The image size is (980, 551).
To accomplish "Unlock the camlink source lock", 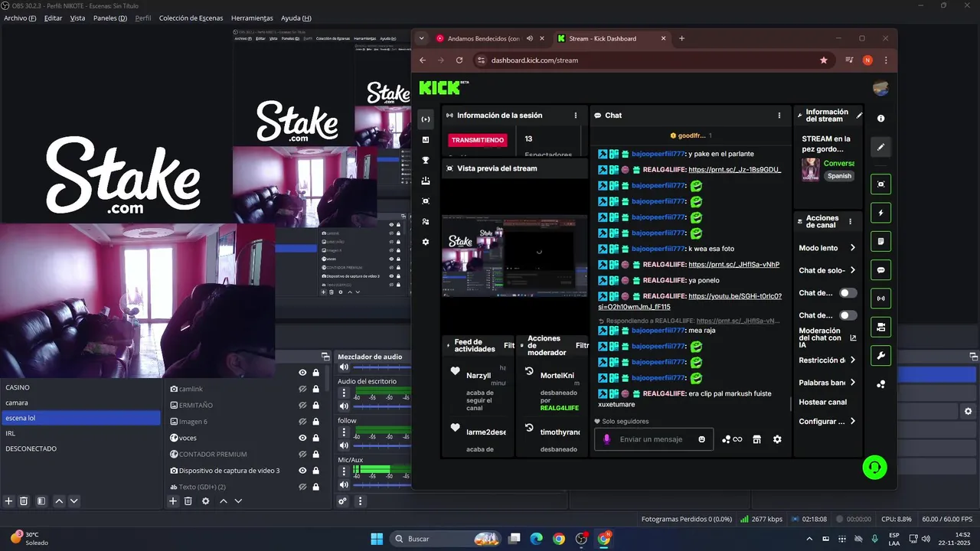I will click(x=315, y=389).
